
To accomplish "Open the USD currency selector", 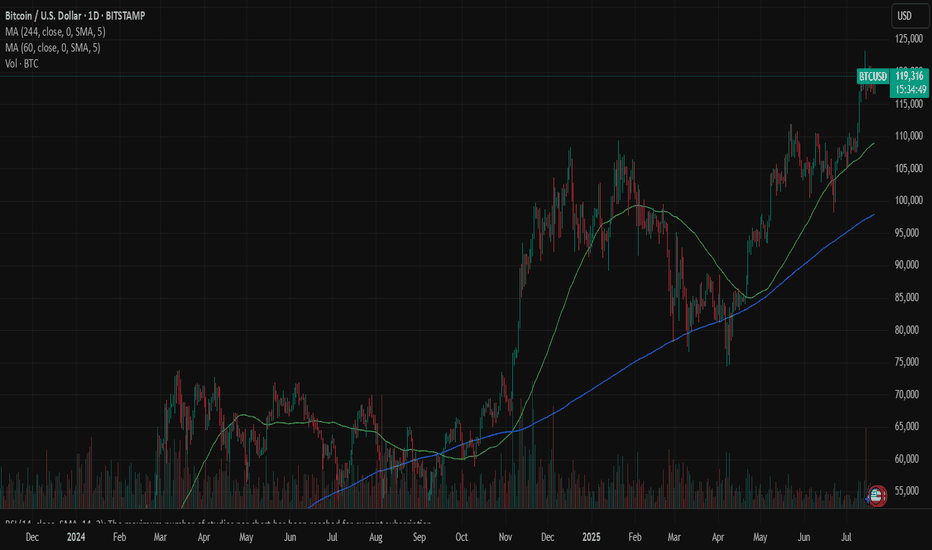I will coord(910,16).
